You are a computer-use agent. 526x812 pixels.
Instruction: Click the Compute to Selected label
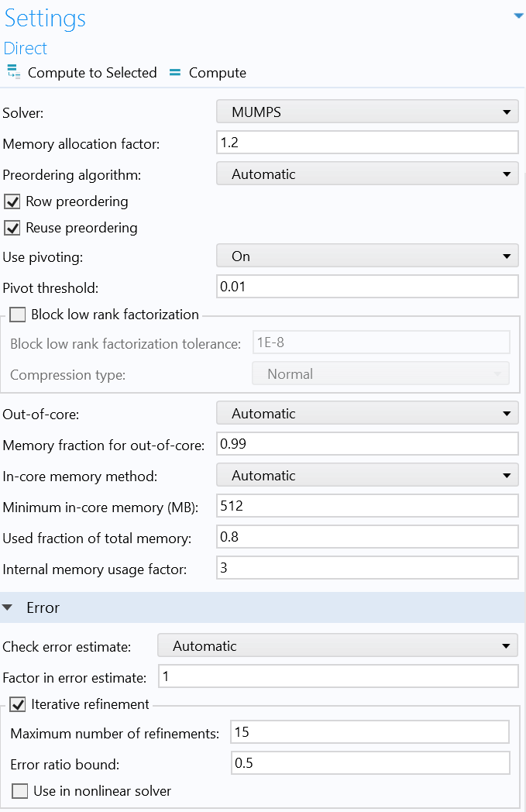pyautogui.click(x=92, y=73)
